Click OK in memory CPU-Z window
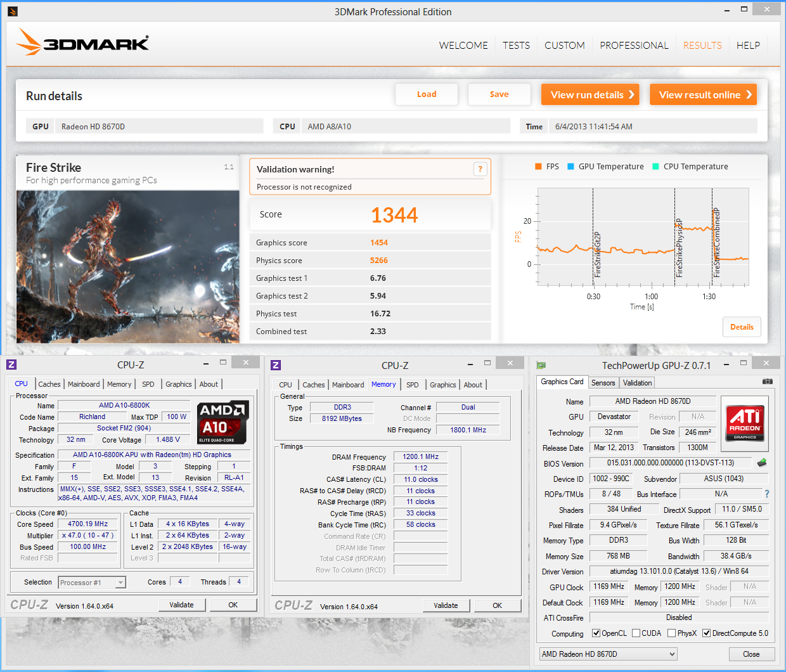 click(498, 605)
